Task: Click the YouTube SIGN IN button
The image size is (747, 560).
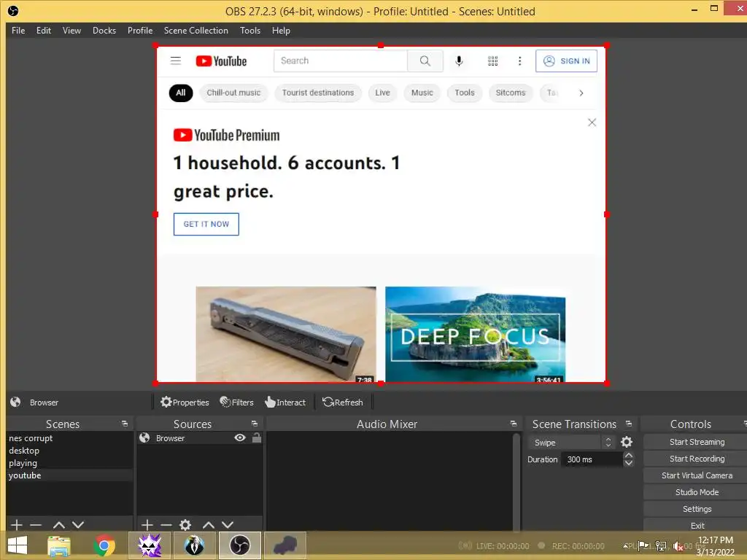Action: (566, 61)
